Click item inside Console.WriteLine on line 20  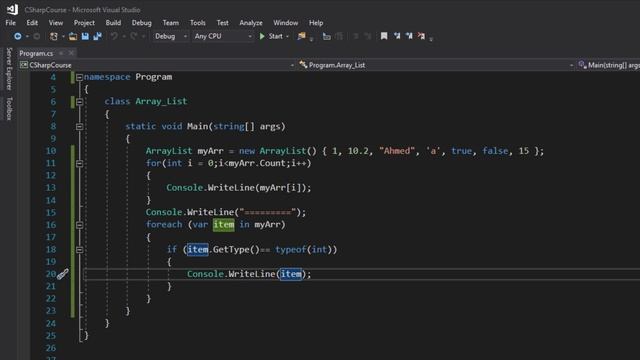click(291, 274)
